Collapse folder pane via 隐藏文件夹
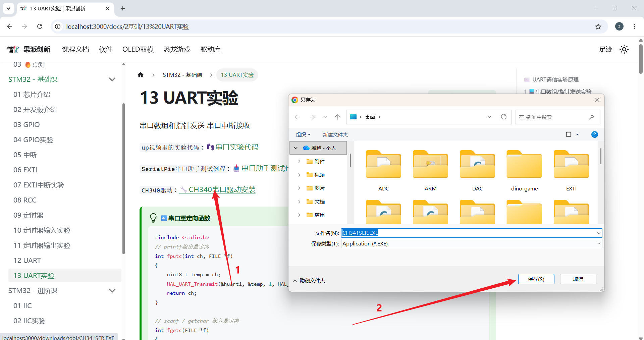This screenshot has width=644, height=340. tap(309, 281)
